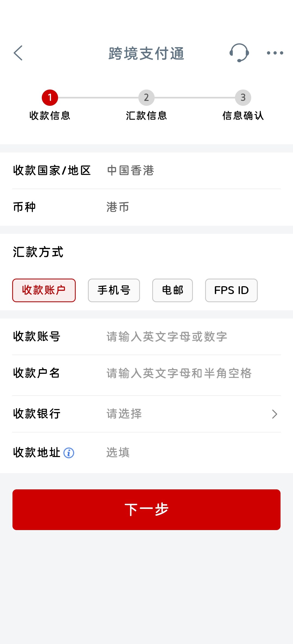
Task: Tap step 3 circle 信息确认
Action: click(243, 98)
